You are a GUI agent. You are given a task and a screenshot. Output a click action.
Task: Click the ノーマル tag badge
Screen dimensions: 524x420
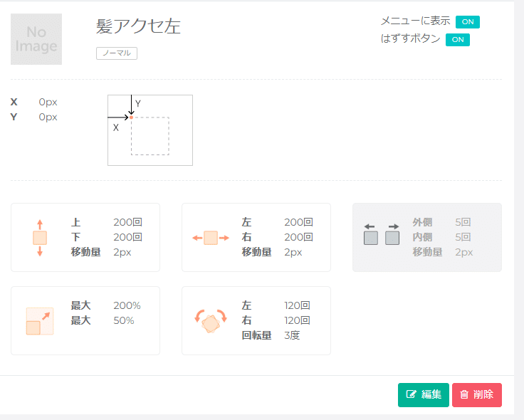117,53
